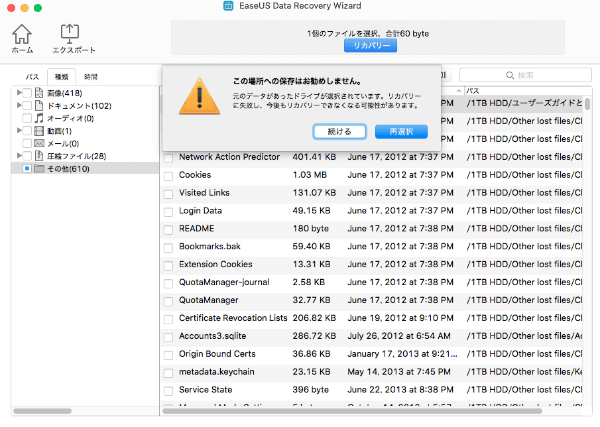Click path /1TB HDD/ユーザーズガイド
The image size is (600, 427).
click(524, 103)
